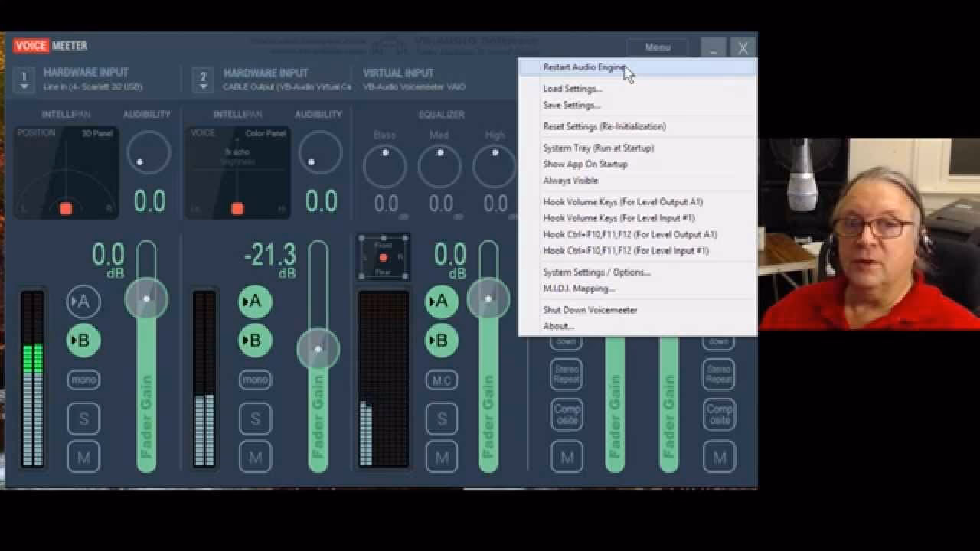This screenshot has height=551, width=980.
Task: Toggle A bus on Hardware Input 2
Action: [254, 302]
